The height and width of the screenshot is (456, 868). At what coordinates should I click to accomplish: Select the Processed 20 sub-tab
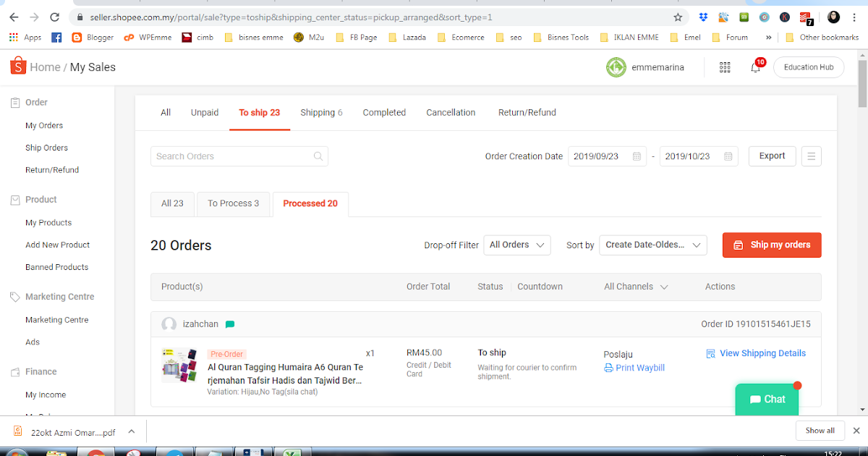[310, 203]
